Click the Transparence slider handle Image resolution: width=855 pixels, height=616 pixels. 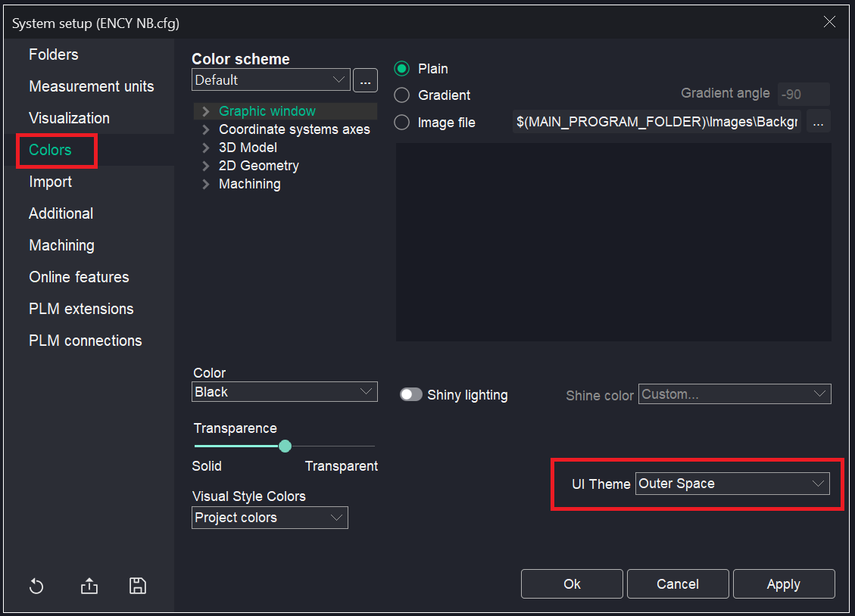pos(285,446)
